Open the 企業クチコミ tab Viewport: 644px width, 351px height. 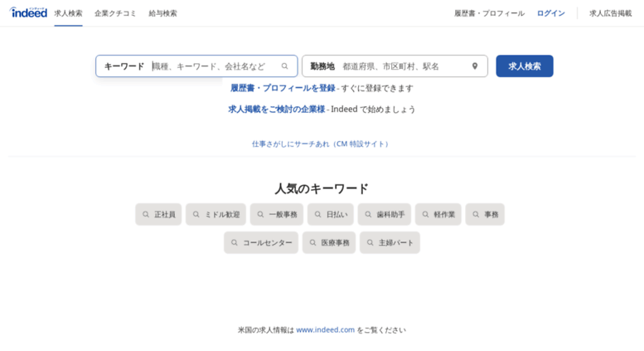click(115, 13)
